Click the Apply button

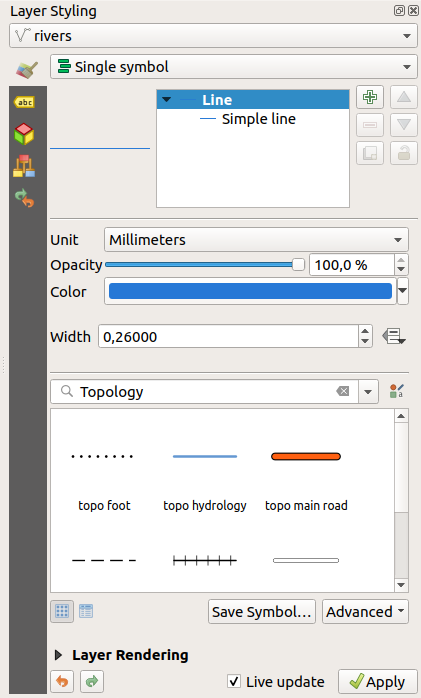point(377,682)
